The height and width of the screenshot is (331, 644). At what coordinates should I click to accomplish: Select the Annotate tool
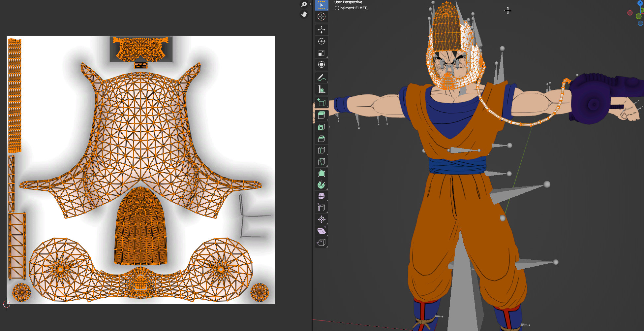(x=322, y=77)
